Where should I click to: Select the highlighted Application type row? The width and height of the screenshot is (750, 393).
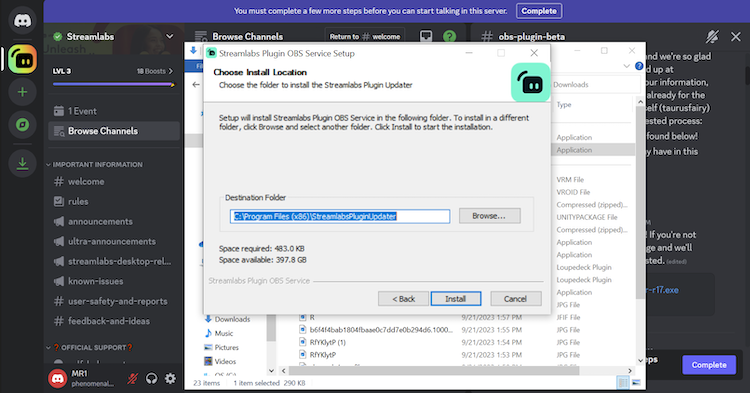tap(593, 150)
